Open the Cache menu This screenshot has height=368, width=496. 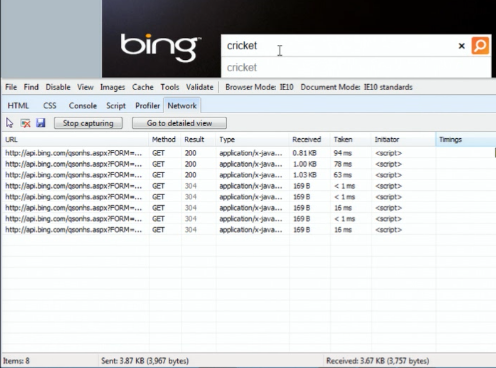[x=143, y=87]
